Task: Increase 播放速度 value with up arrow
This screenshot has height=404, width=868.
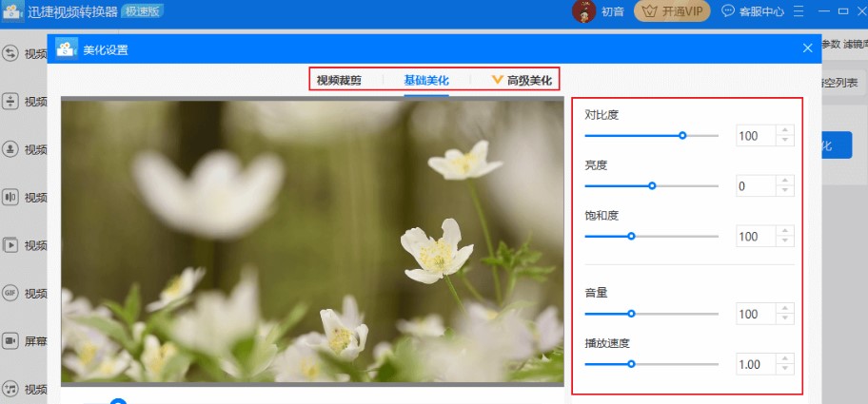Action: coord(785,359)
